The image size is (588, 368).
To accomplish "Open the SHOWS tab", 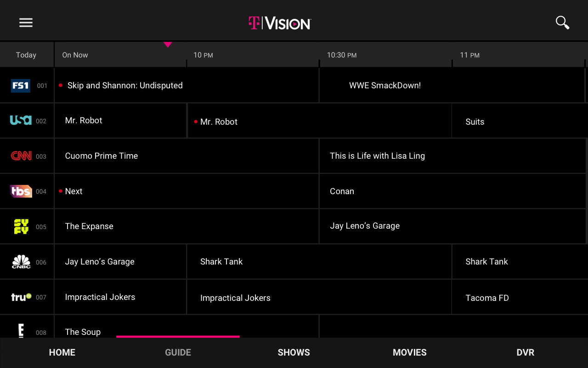I will 294,352.
